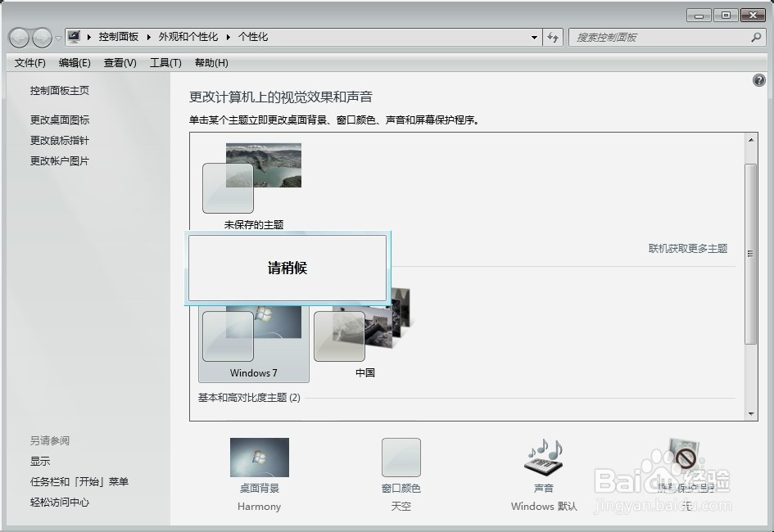
Task: Click the control panel icon in address bar
Action: point(74,36)
